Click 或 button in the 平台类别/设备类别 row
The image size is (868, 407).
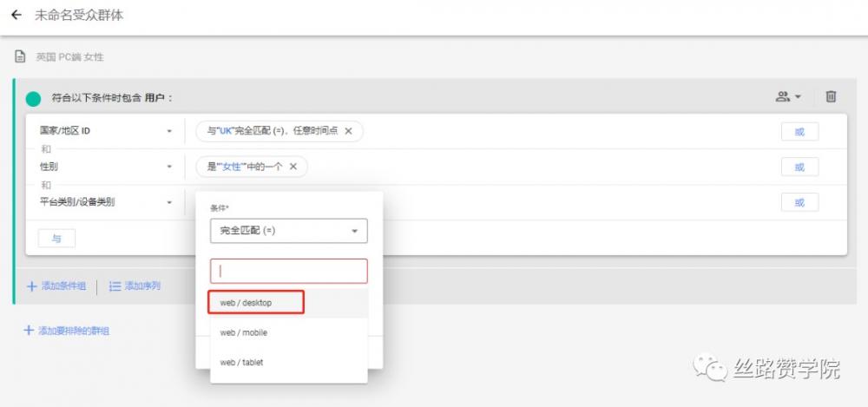pyautogui.click(x=799, y=203)
